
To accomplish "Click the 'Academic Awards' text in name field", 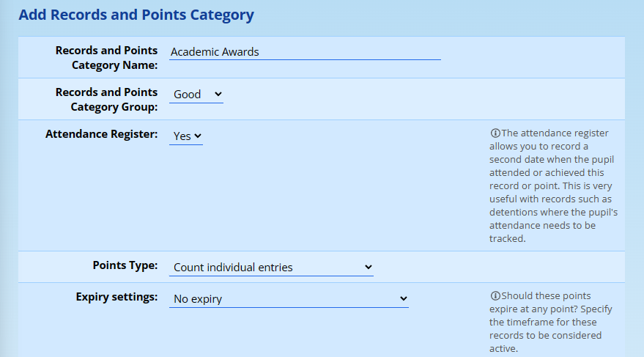I will pyautogui.click(x=215, y=52).
